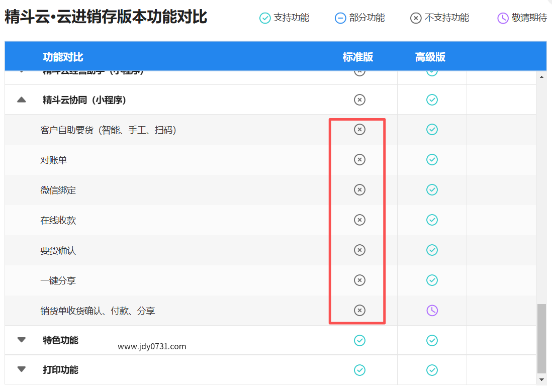
Task: Click 高级版 check icon for 一键分享
Action: (432, 280)
